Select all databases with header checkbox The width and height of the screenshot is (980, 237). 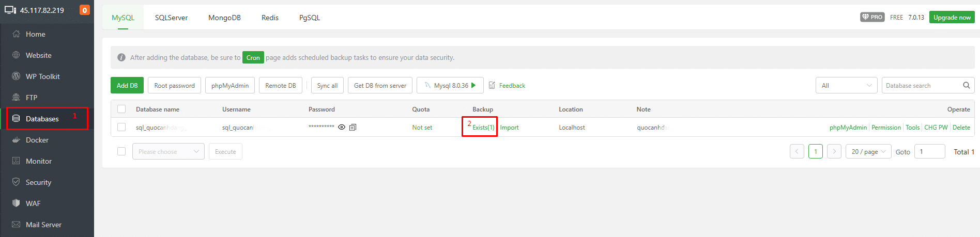[x=121, y=109]
